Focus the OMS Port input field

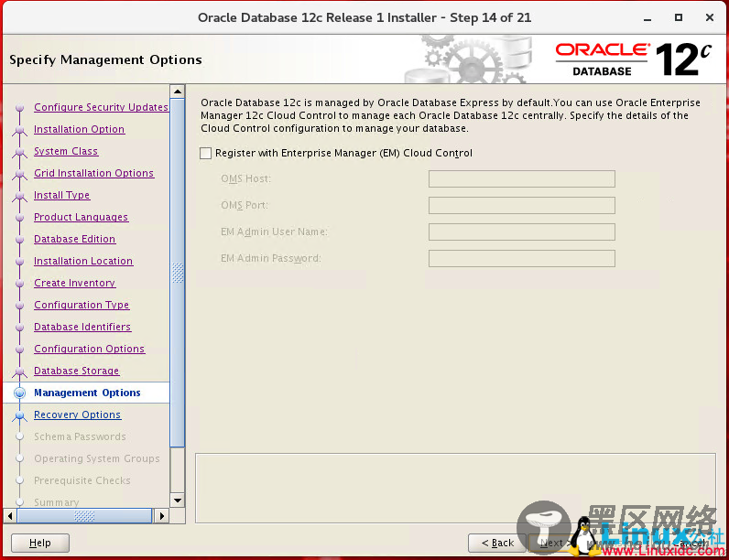(522, 205)
